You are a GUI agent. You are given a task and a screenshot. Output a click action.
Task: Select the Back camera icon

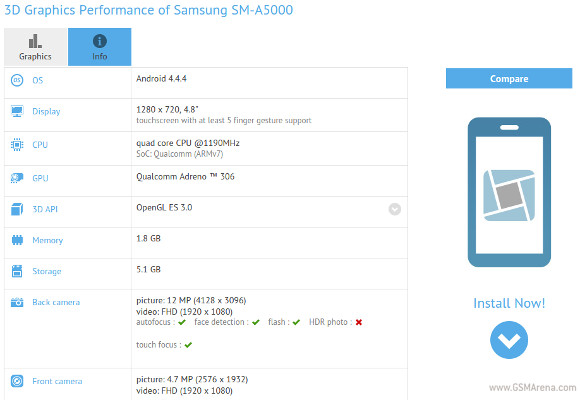[17, 302]
